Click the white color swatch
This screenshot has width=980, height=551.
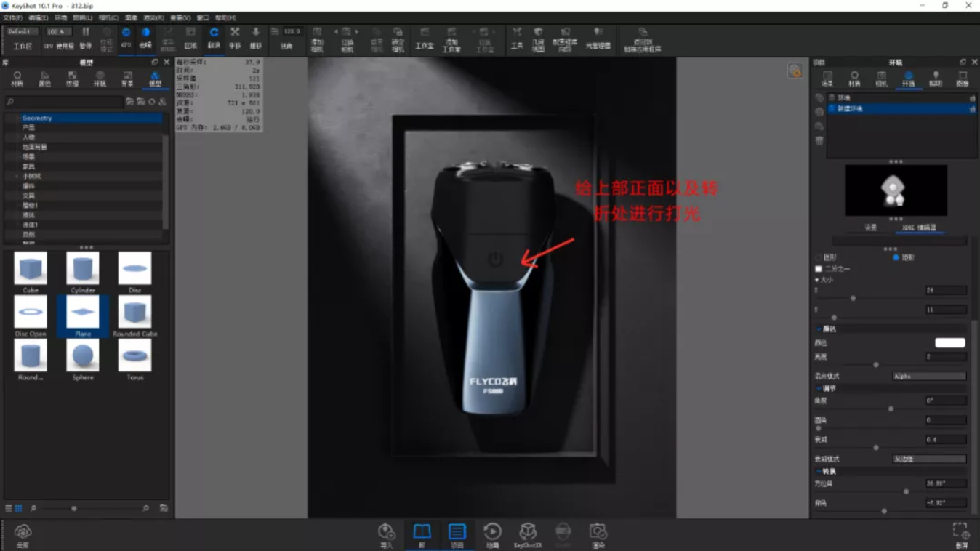coord(950,342)
